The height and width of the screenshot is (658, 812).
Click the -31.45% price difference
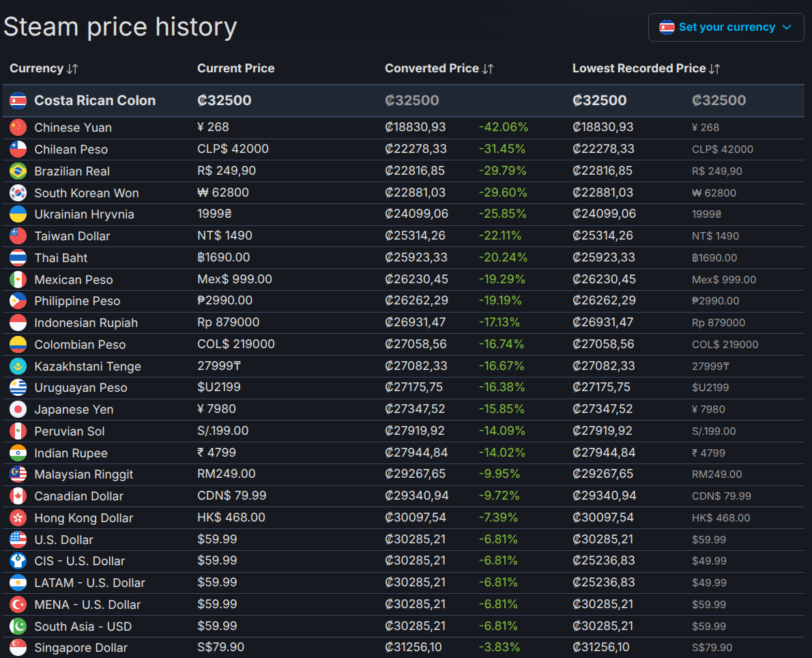pyautogui.click(x=502, y=149)
